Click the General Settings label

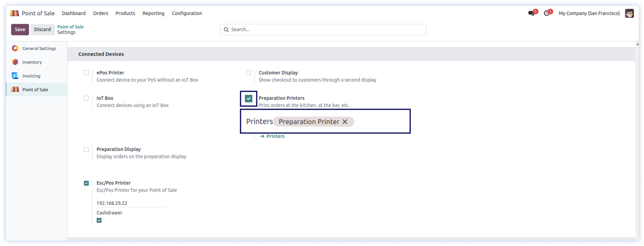click(39, 48)
